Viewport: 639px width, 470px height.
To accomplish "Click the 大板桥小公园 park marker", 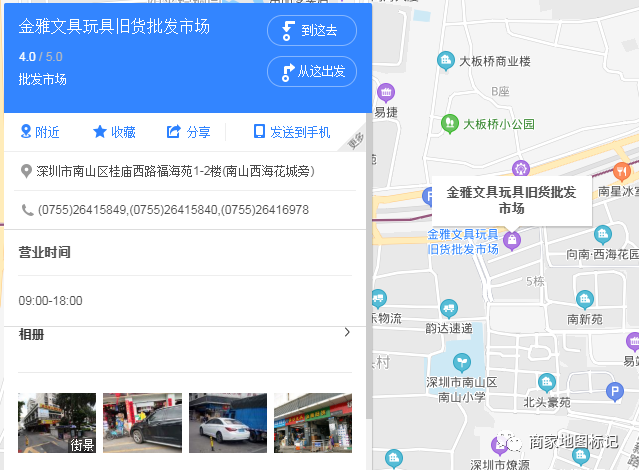I will (450, 124).
